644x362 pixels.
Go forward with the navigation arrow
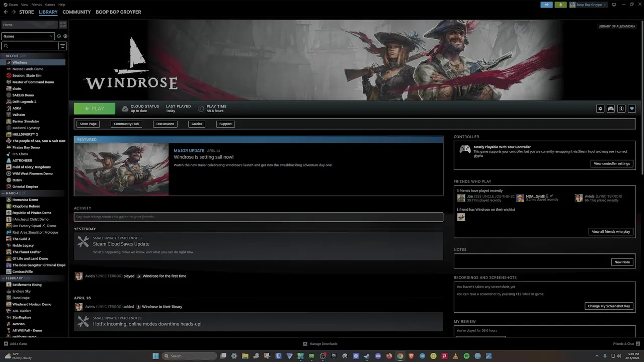point(14,12)
